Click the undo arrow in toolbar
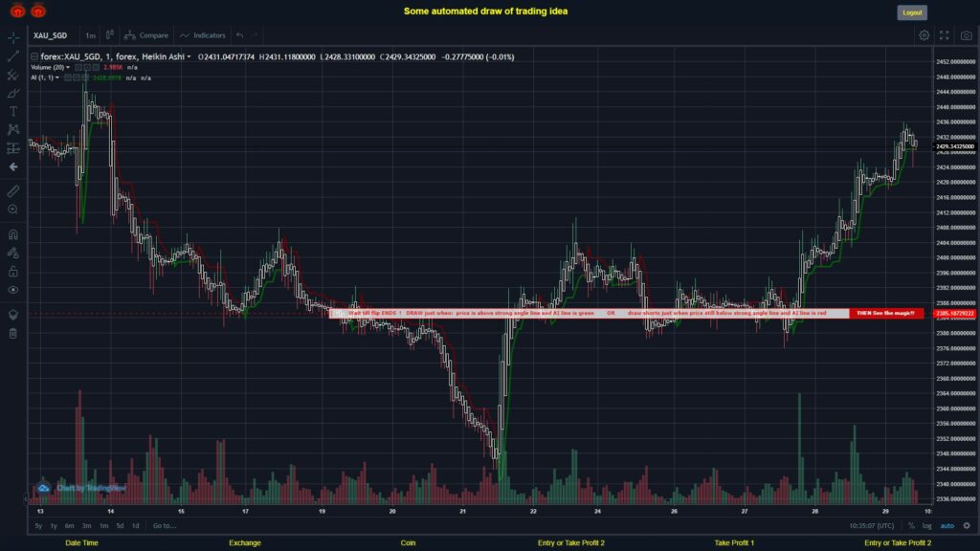The image size is (980, 551). (240, 35)
